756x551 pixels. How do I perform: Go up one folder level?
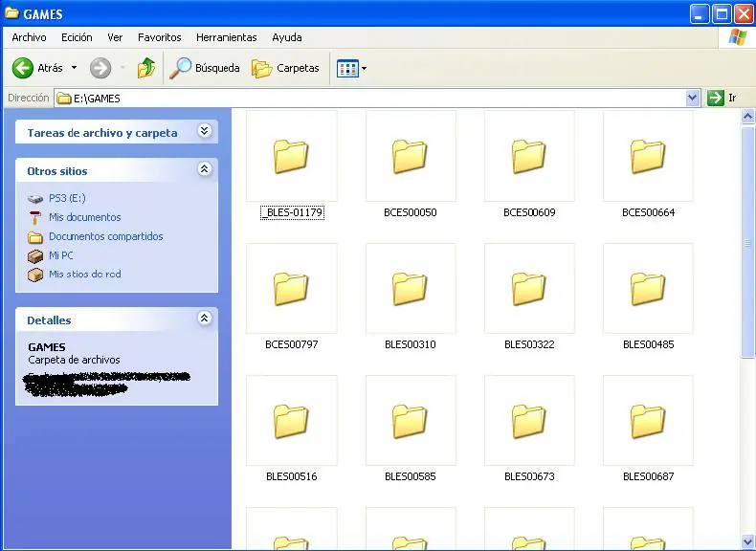point(146,68)
